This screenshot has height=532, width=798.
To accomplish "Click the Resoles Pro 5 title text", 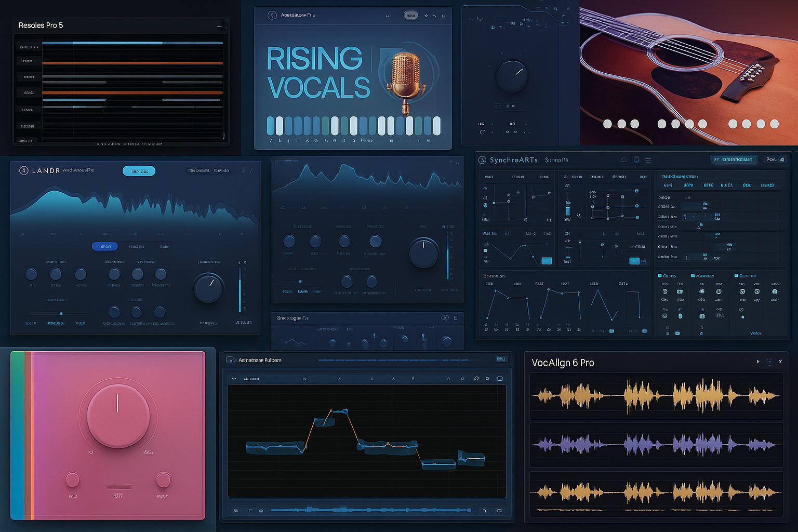I will 41,25.
